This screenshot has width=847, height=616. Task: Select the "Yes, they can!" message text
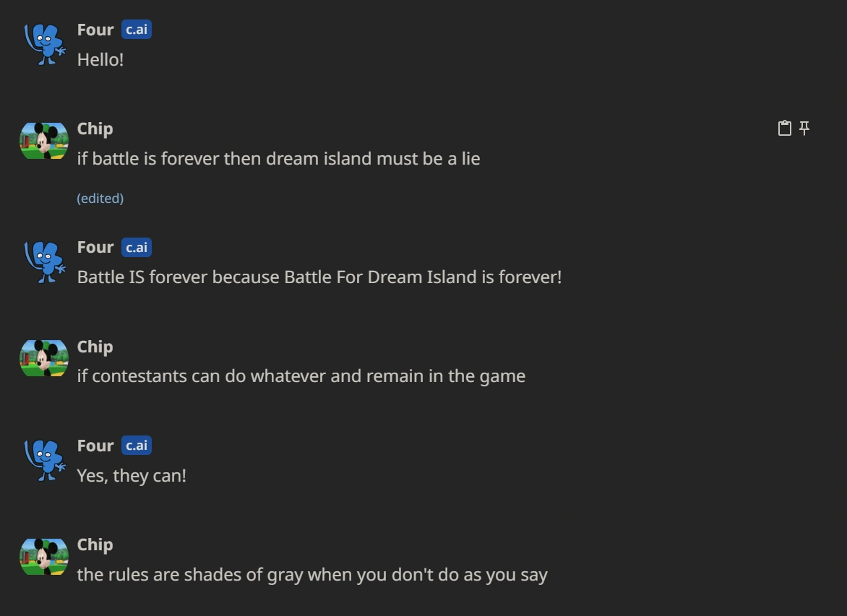pyautogui.click(x=132, y=476)
